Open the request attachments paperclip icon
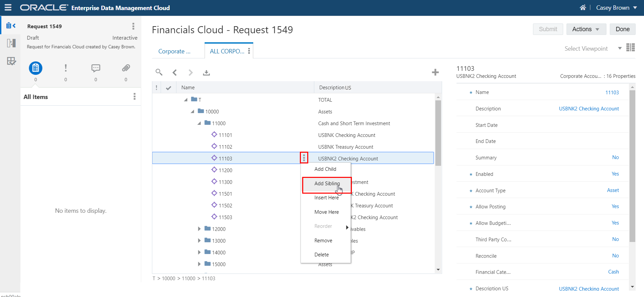Screen dimensions: 644x297 point(126,68)
